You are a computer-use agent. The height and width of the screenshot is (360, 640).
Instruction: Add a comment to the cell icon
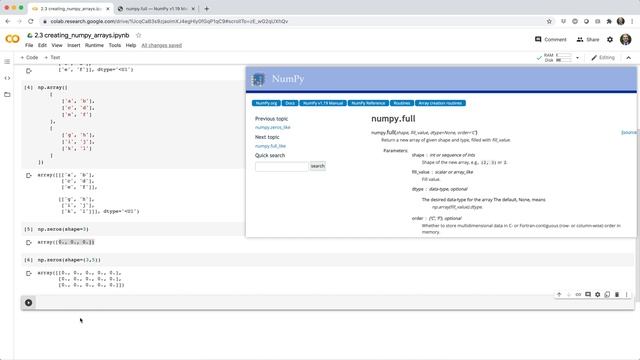588,294
